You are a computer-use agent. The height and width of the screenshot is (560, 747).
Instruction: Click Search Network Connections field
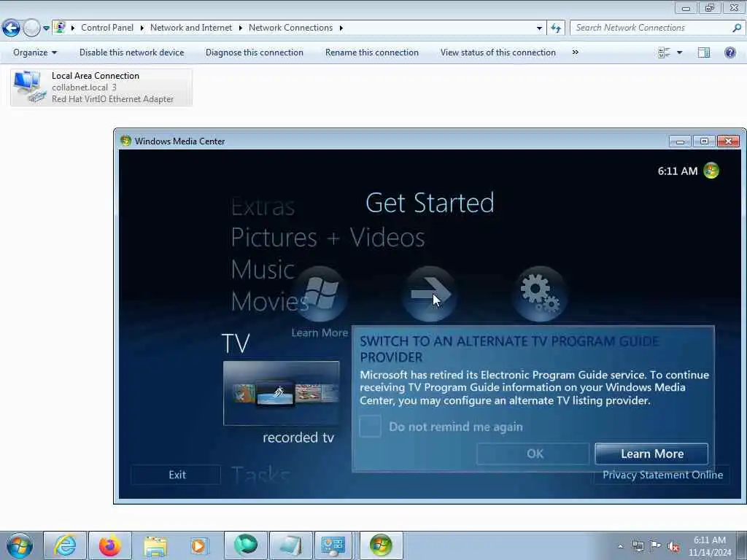point(650,28)
